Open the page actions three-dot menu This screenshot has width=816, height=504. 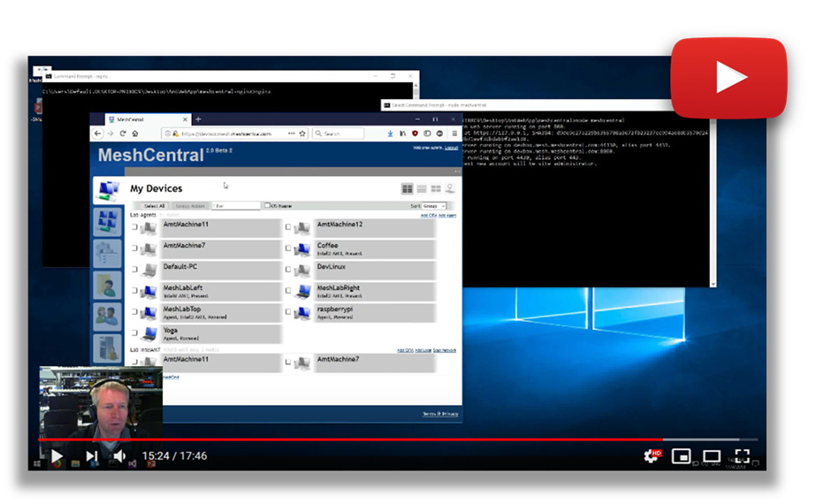point(292,134)
